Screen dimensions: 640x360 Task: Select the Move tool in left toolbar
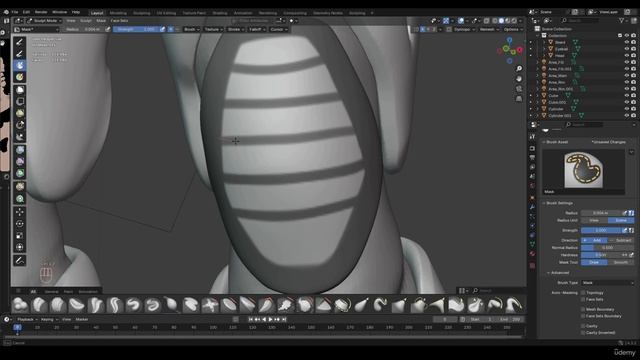tap(20, 212)
